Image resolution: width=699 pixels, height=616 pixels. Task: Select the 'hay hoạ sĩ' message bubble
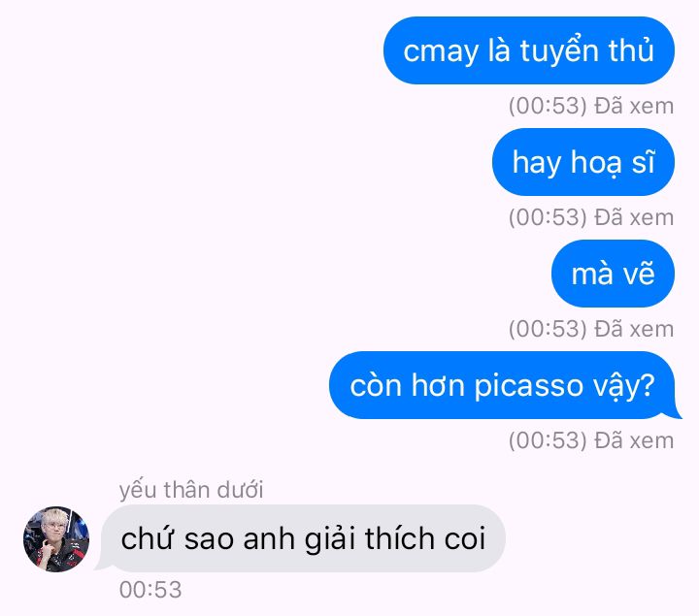coord(583,162)
